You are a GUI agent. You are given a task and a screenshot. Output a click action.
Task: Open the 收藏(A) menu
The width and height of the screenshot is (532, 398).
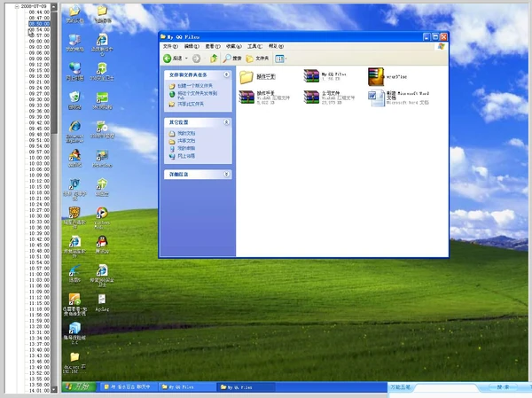(233, 46)
